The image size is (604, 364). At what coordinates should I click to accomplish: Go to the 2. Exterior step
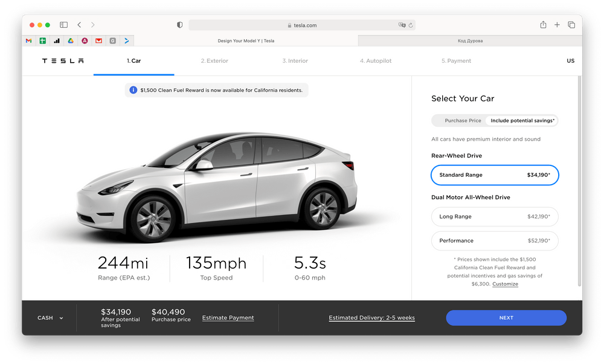(214, 60)
